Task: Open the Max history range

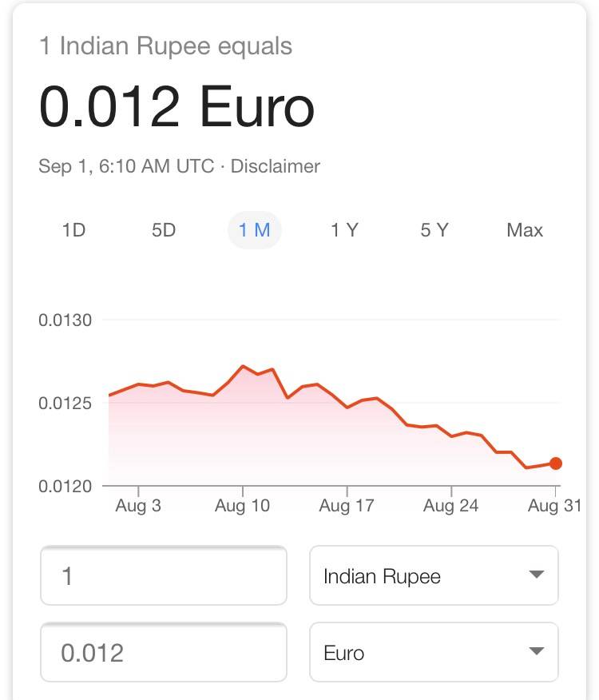Action: click(x=525, y=230)
